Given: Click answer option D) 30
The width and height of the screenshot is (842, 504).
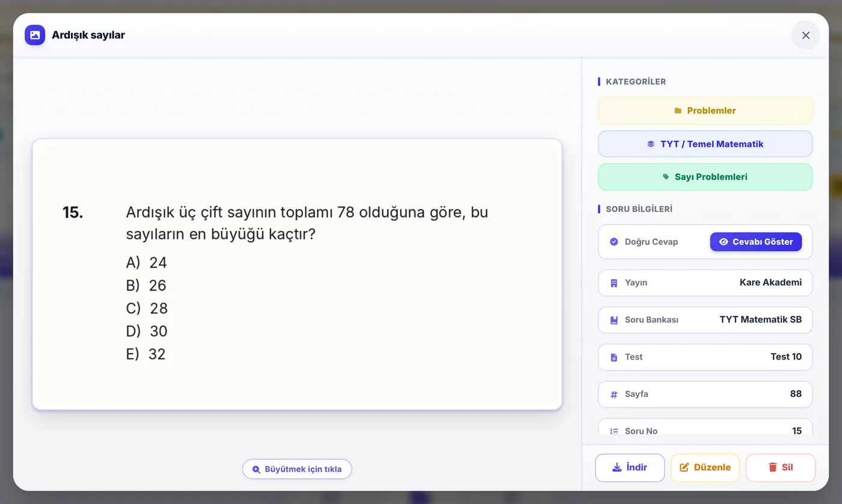Looking at the screenshot, I should coord(147,331).
